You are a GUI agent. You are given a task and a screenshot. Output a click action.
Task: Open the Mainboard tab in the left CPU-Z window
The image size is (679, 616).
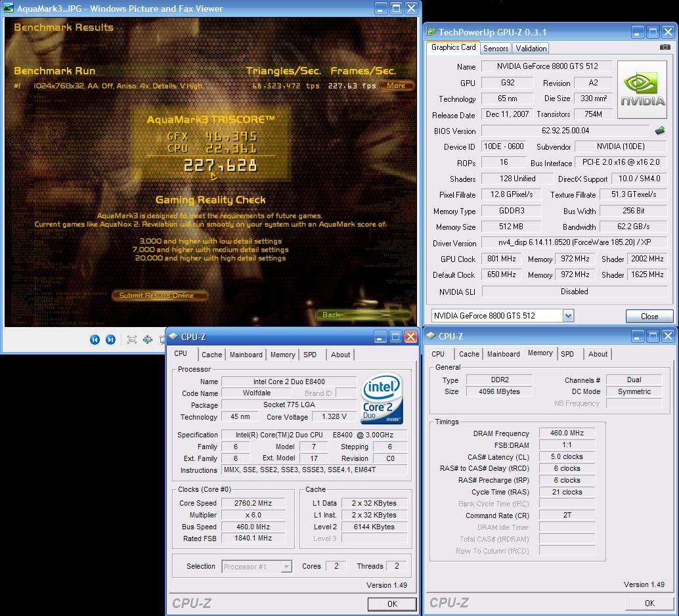coord(246,355)
